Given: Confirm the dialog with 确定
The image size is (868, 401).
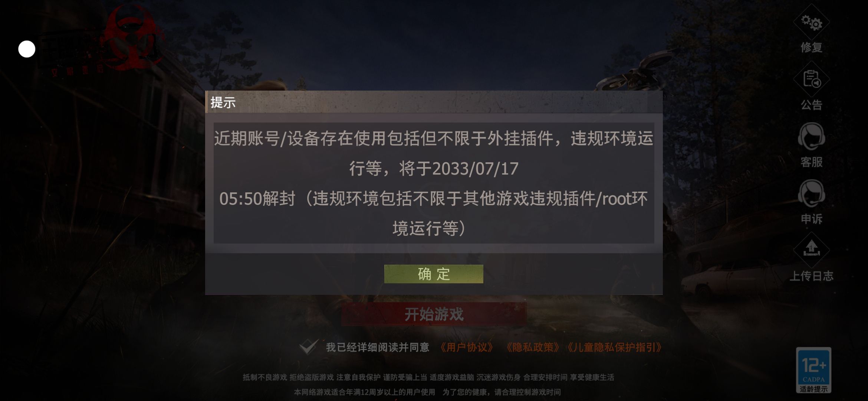Looking at the screenshot, I should click(434, 274).
